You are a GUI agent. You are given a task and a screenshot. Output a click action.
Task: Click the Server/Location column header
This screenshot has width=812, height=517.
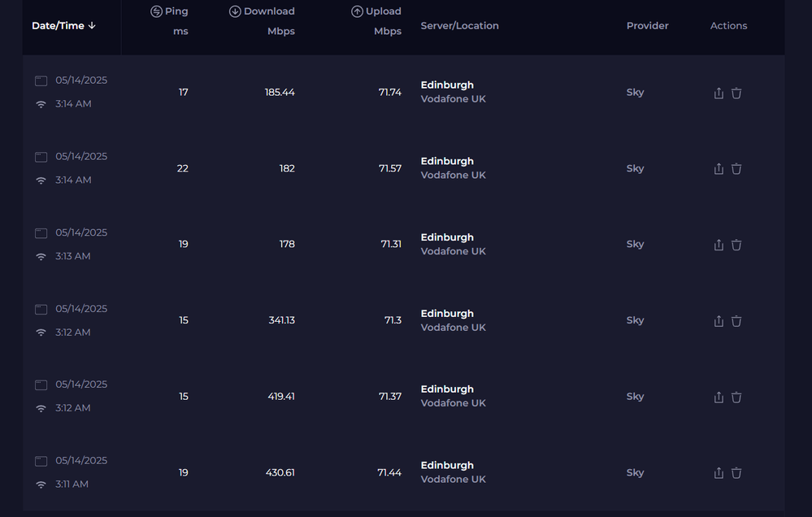[459, 26]
